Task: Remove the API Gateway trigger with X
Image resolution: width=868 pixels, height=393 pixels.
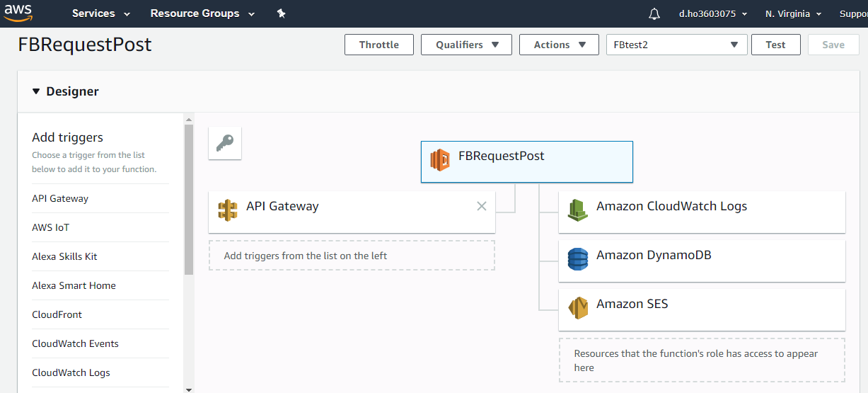Action: [482, 206]
